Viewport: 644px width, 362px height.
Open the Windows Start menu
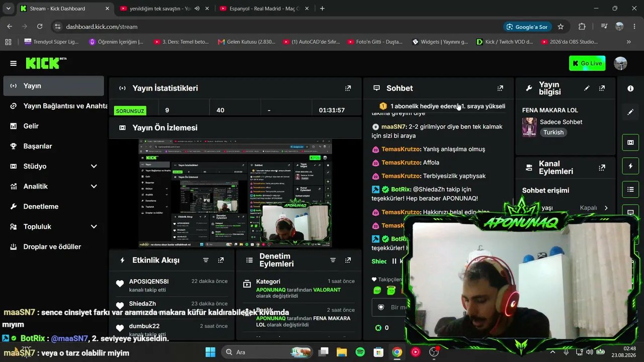pos(210,352)
